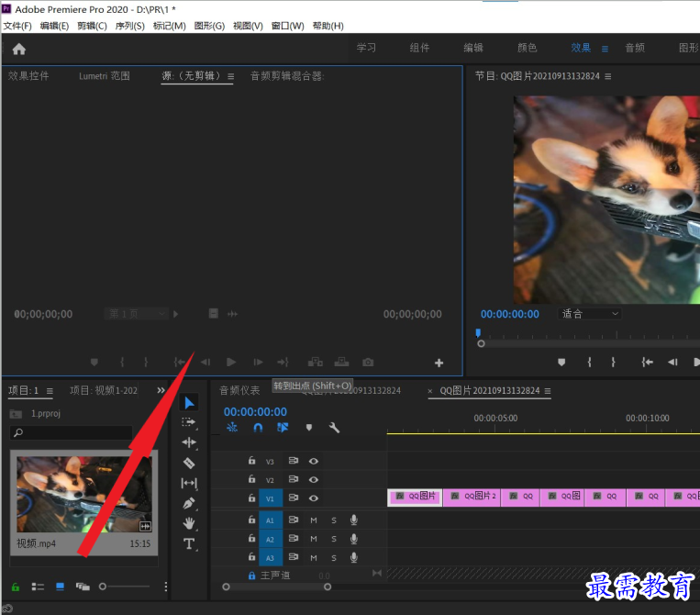
Task: Click the timeline zoom scroll bar
Action: [277, 587]
